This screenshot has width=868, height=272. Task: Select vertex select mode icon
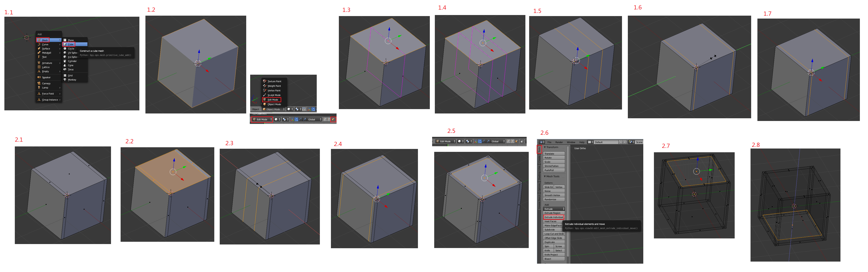coord(325,120)
